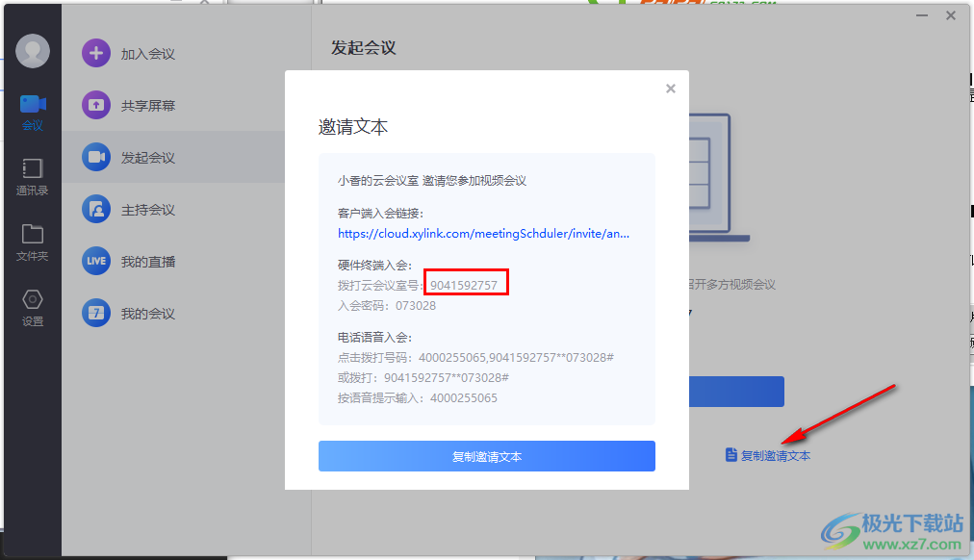This screenshot has width=974, height=560.
Task: Open the 设置 settings section
Action: click(33, 307)
